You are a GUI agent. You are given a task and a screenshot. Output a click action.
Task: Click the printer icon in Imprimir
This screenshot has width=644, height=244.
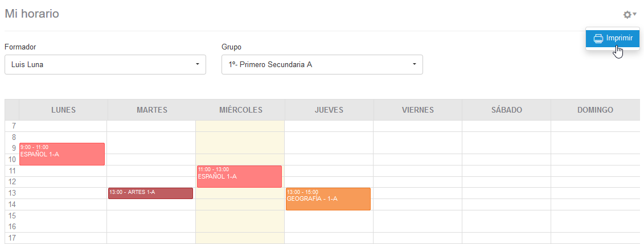tap(598, 39)
